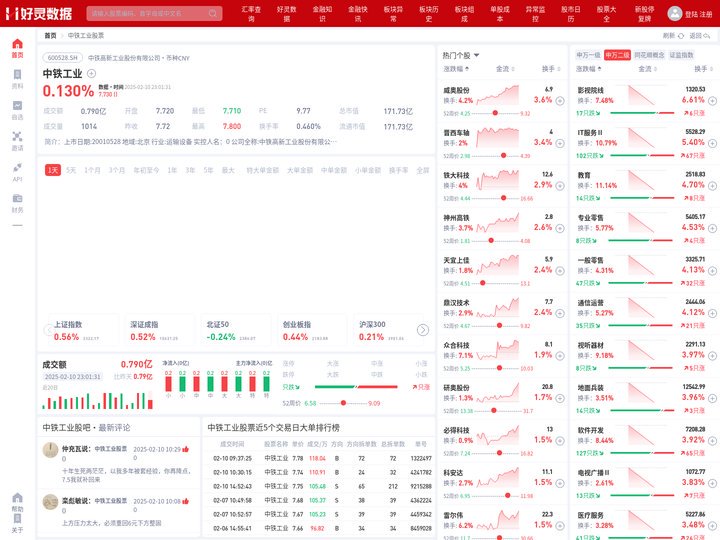Sort hot stocks by 换手
The image size is (720, 540).
[551, 69]
